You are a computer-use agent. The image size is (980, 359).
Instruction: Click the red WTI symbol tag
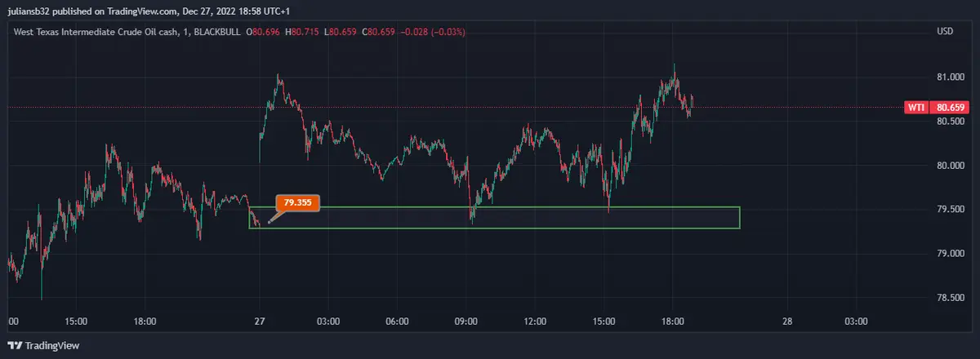coord(916,108)
